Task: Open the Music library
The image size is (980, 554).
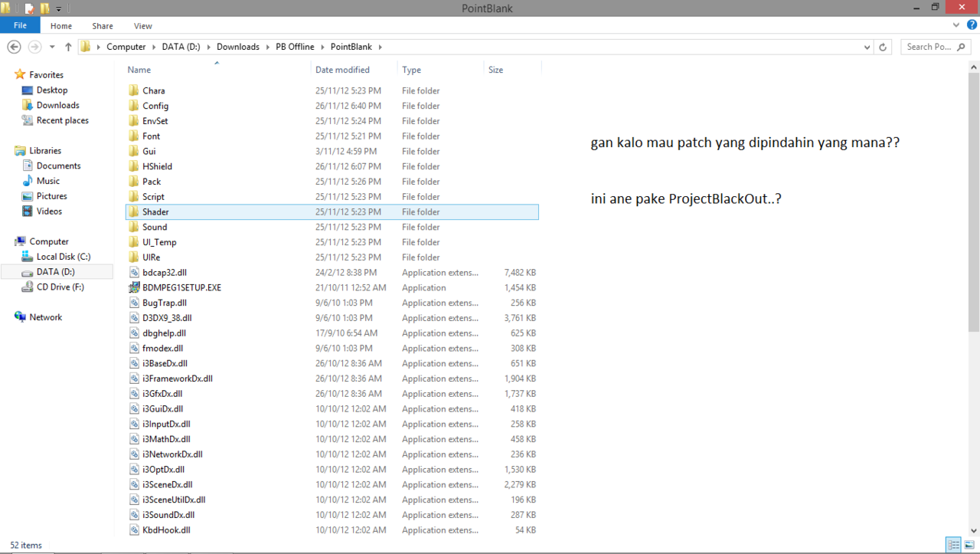Action: pos(47,181)
